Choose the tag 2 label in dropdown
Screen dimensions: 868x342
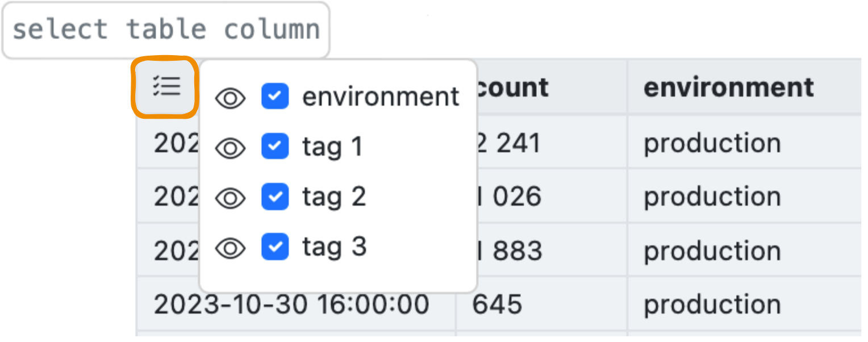tap(334, 197)
